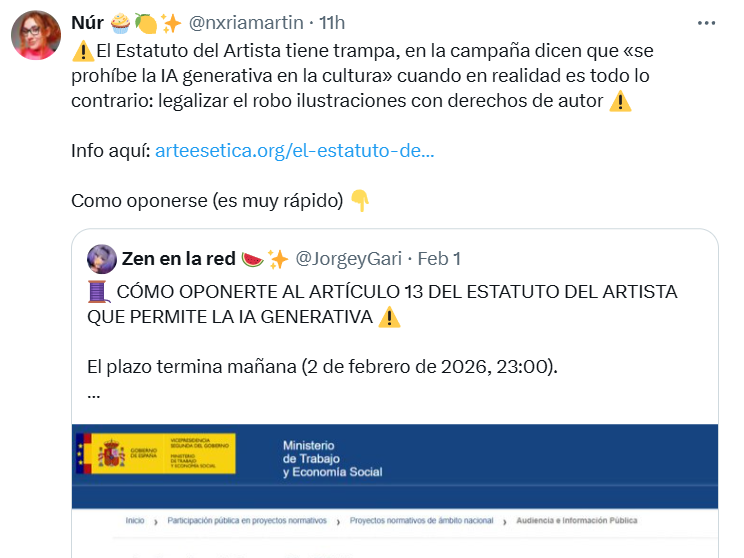744x558 pixels.
Task: Click the Núr display name
Action: click(x=88, y=22)
